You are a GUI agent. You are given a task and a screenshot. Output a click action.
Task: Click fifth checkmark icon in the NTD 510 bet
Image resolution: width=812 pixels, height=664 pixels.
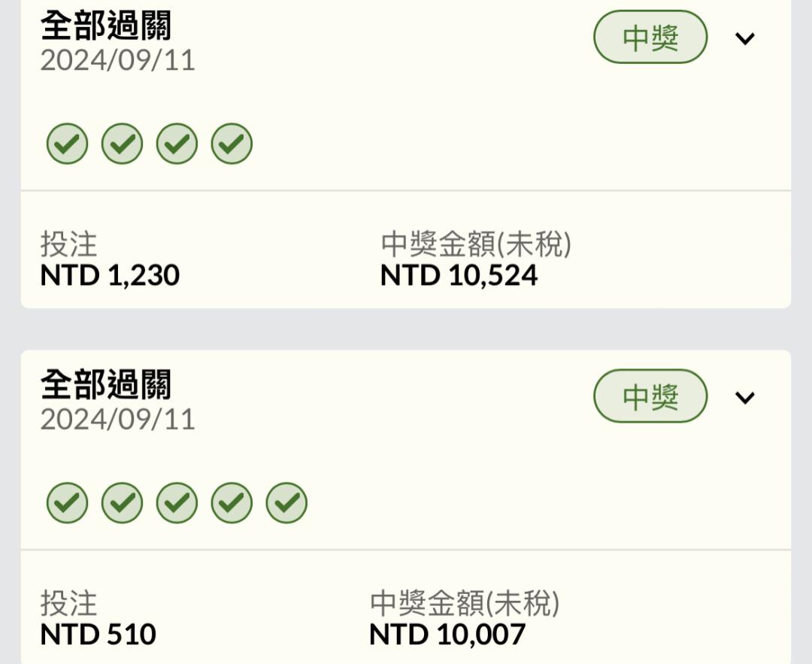pos(286,502)
